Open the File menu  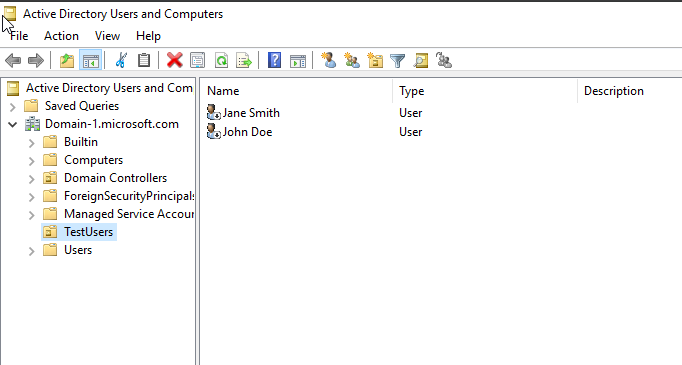pos(19,36)
